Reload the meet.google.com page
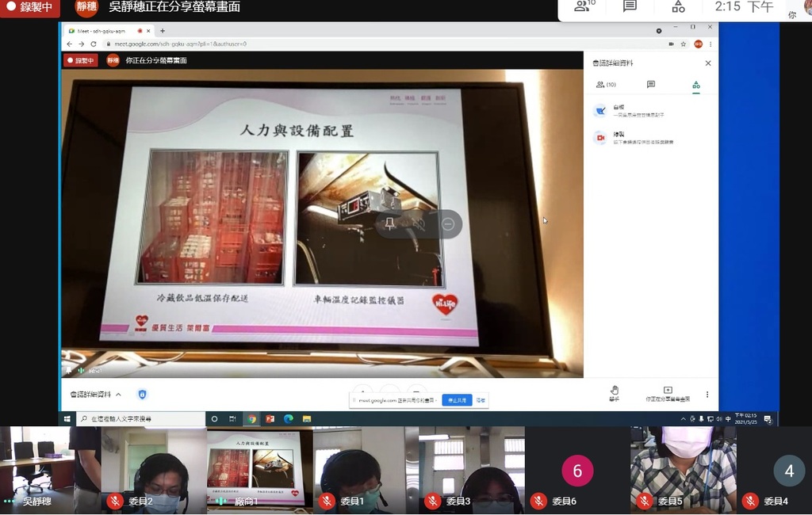 tap(94, 44)
